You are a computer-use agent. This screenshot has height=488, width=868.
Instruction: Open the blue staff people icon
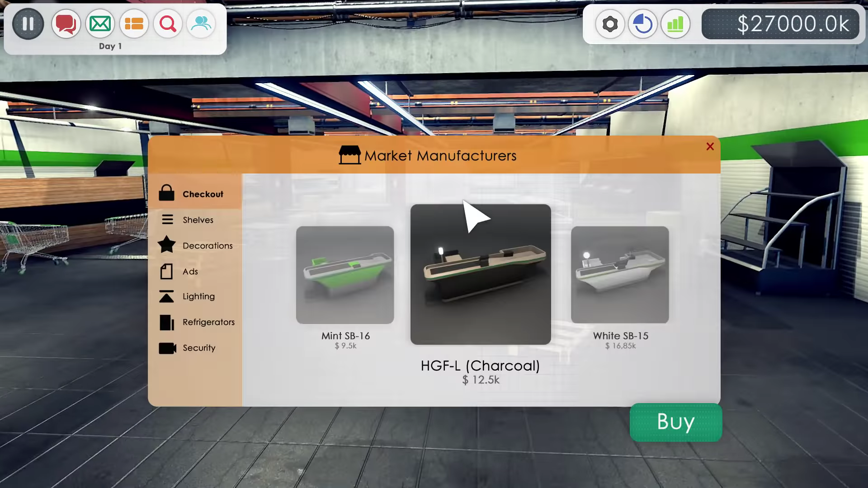click(201, 23)
